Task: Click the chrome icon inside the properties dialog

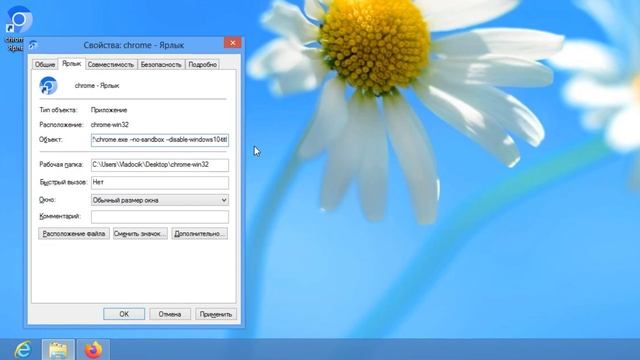Action: point(49,86)
